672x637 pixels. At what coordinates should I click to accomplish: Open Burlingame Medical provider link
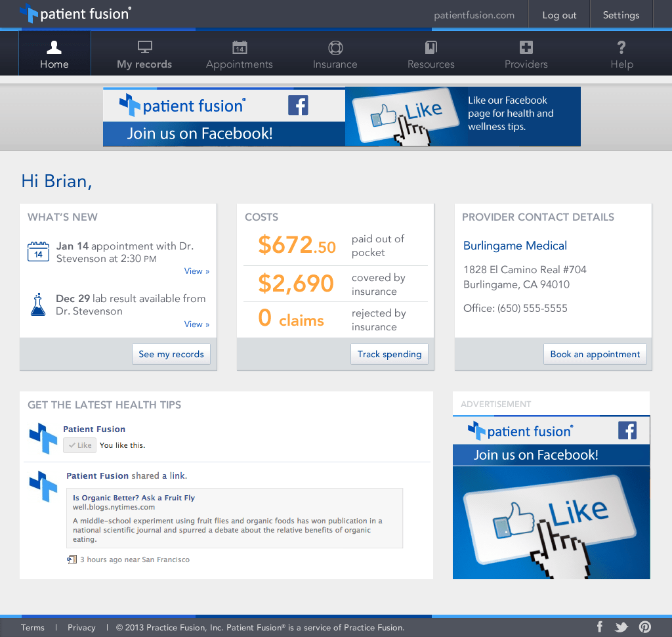pyautogui.click(x=515, y=246)
